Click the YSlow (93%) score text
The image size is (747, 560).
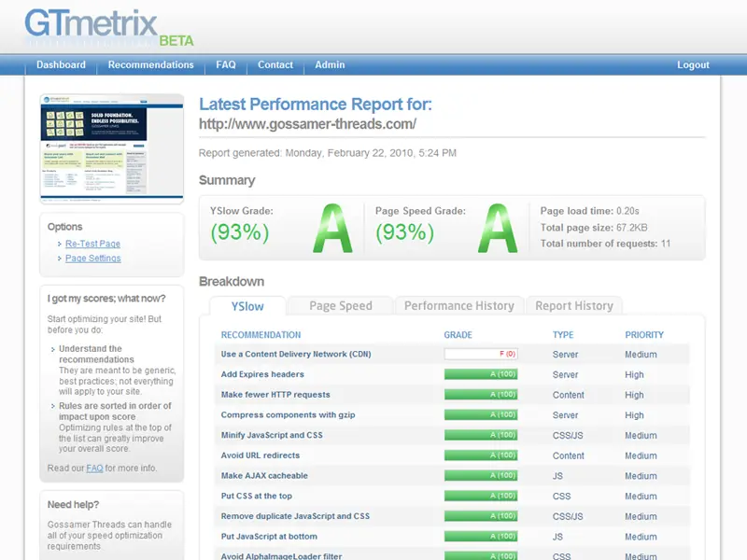point(240,232)
